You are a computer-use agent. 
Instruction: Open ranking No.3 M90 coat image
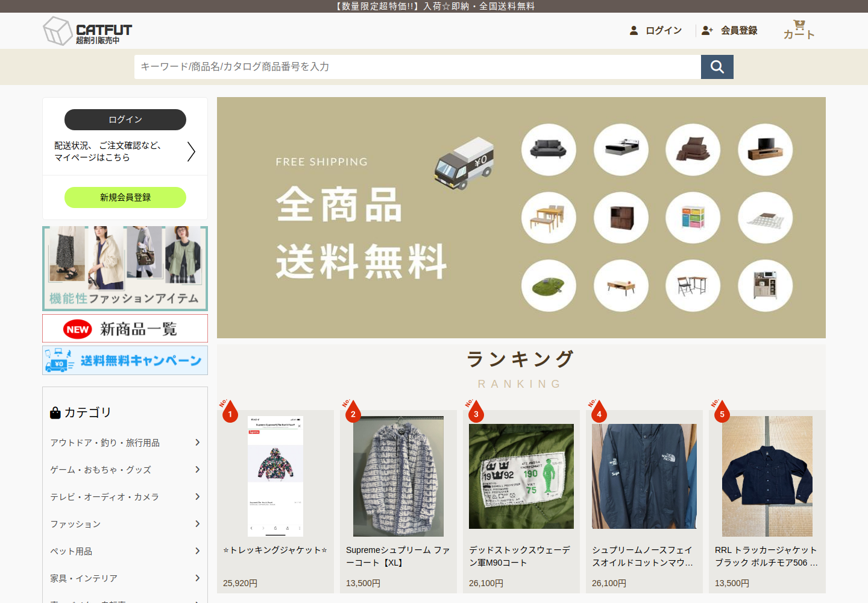(x=521, y=476)
